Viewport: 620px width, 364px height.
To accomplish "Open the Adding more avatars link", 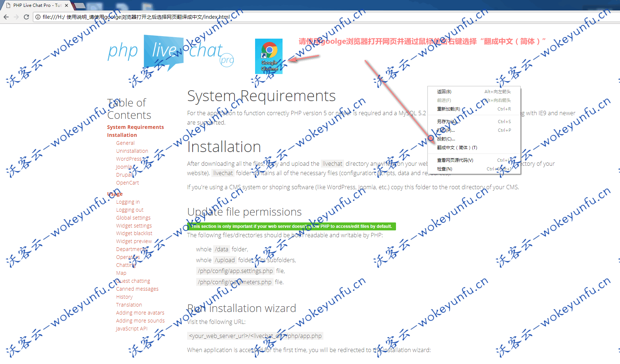I will click(140, 313).
